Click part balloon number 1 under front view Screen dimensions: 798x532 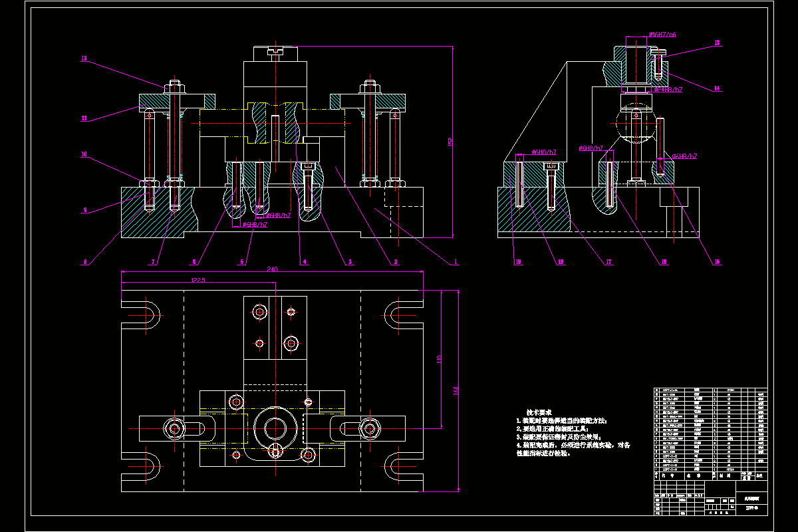[x=456, y=263]
